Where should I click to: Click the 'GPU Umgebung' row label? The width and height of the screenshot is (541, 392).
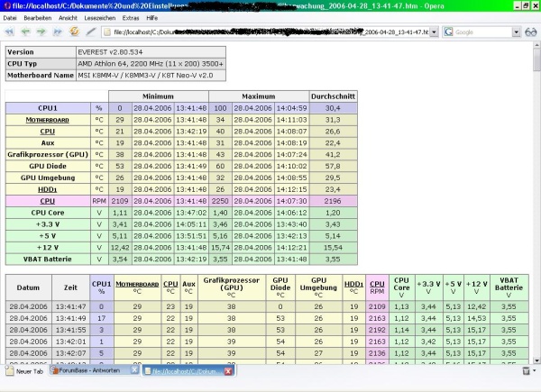(x=48, y=178)
